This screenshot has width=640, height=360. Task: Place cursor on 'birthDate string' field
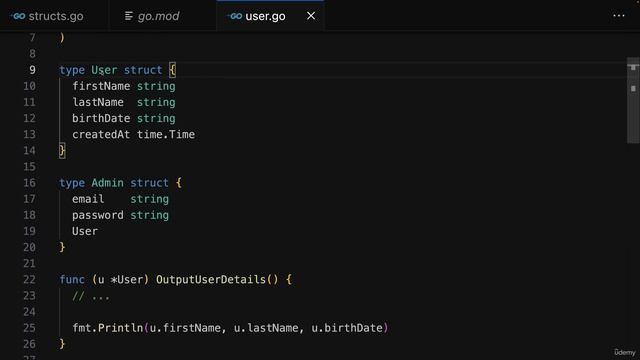pos(124,118)
